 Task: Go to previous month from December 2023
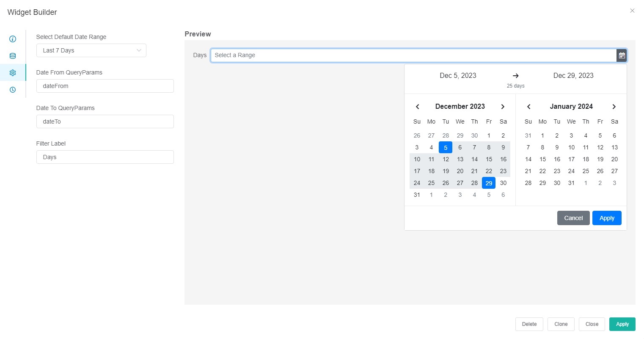coord(417,107)
